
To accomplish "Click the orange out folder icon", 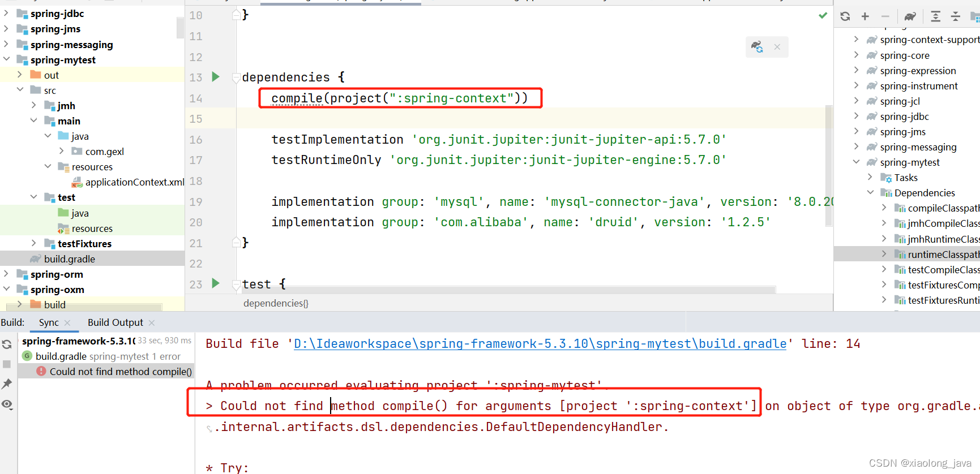I will (x=36, y=75).
